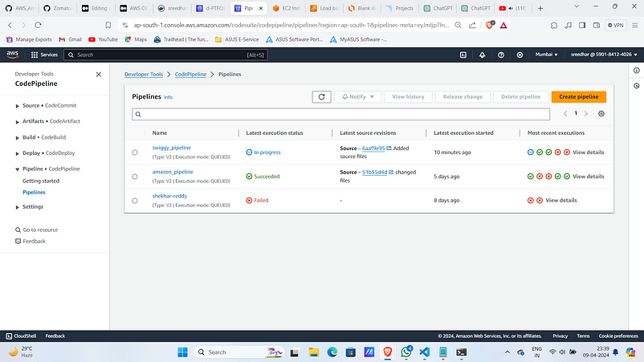Open shekhar-reddy pipeline link
Image resolution: width=644 pixels, height=362 pixels.
[x=169, y=196]
